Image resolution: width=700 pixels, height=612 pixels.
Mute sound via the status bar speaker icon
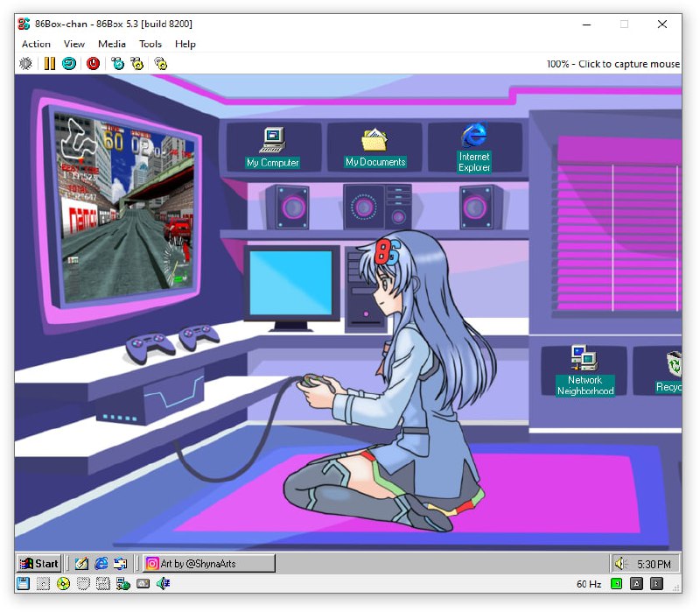point(164,584)
